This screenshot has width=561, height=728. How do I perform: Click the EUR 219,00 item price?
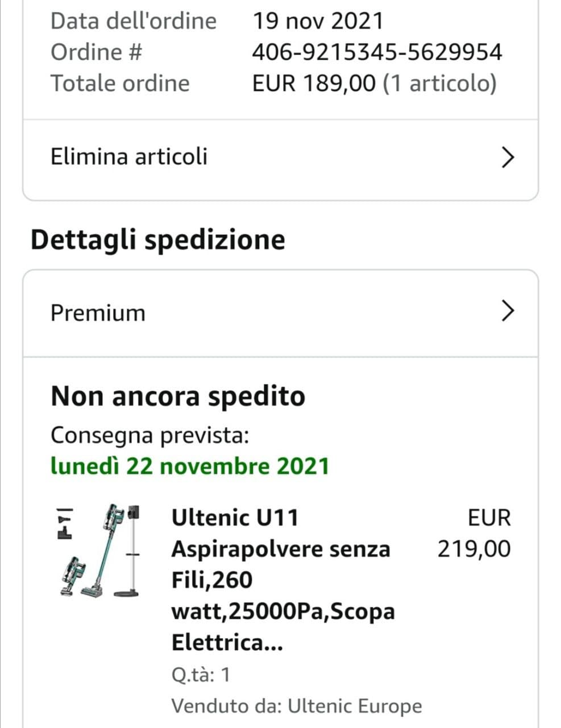pos(474,533)
